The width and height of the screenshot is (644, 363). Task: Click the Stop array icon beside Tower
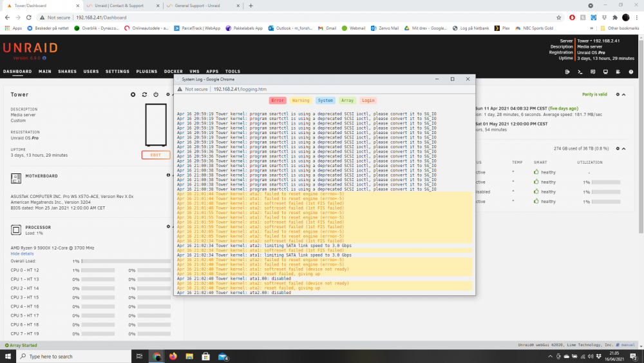tap(133, 95)
